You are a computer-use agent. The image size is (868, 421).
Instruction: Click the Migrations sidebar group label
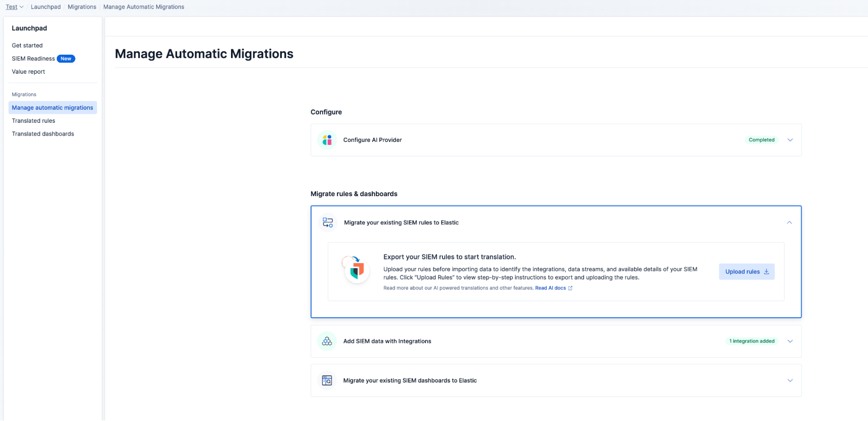(x=24, y=95)
